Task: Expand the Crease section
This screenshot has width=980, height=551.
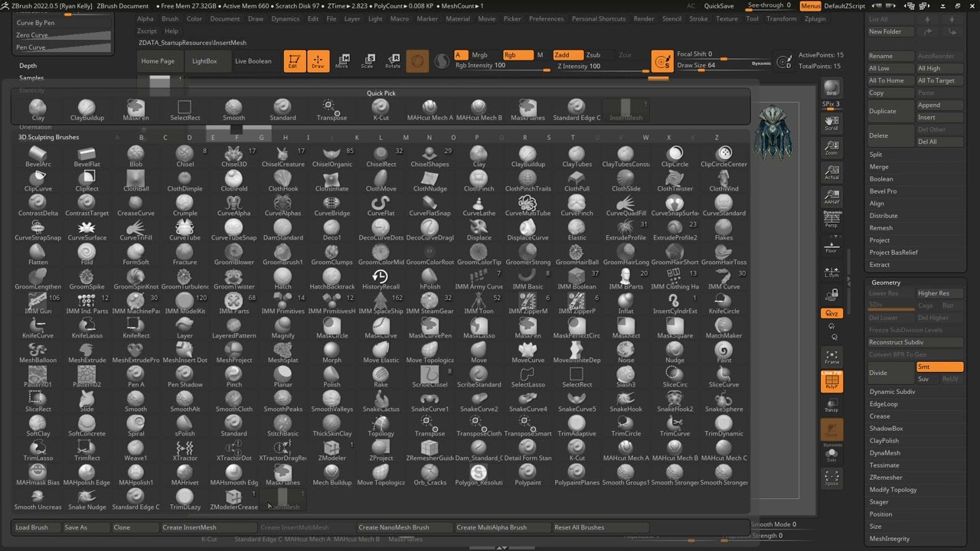Action: click(x=880, y=416)
